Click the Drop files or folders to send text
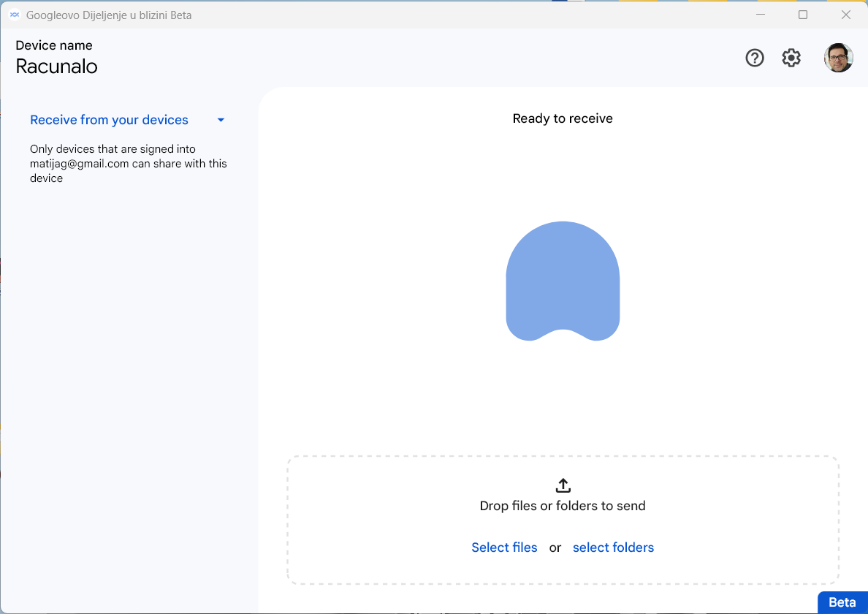868x614 pixels. (563, 506)
